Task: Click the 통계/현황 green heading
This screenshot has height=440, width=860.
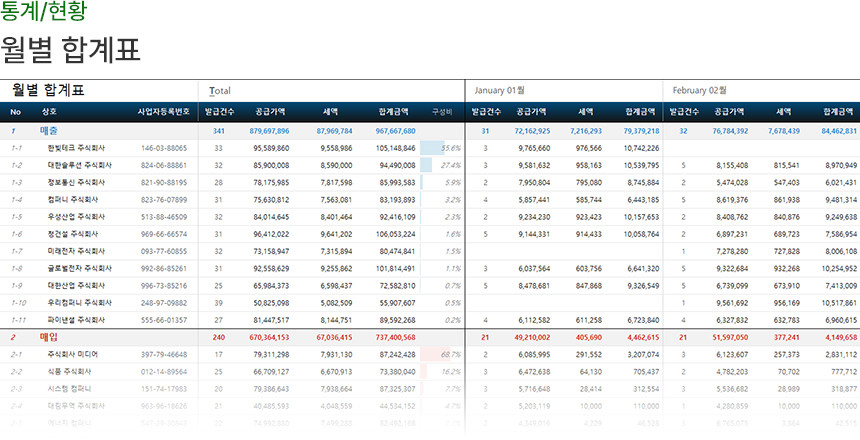Action: pos(43,12)
